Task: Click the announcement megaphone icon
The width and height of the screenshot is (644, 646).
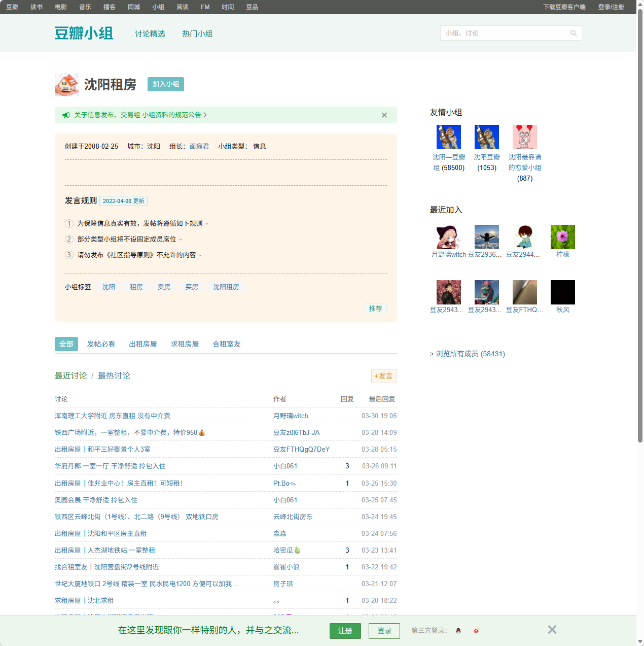Action: [66, 115]
